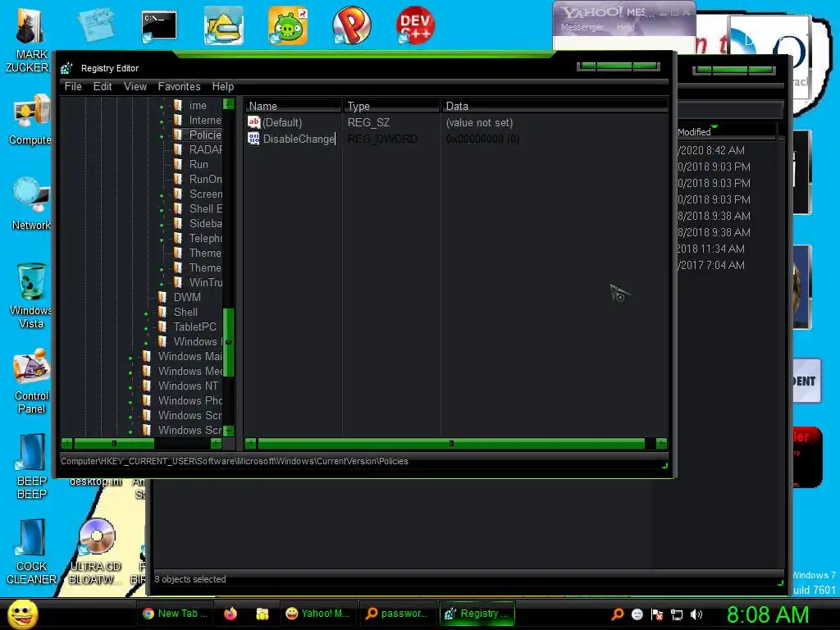Open the Favorites menu

click(x=179, y=86)
